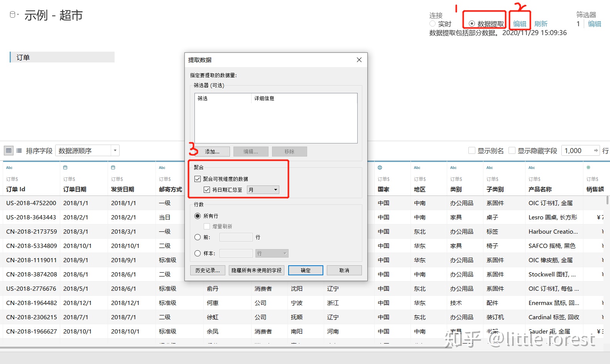Enable 显示隐藏字段 checkbox
The image size is (610, 364).
[x=512, y=150]
